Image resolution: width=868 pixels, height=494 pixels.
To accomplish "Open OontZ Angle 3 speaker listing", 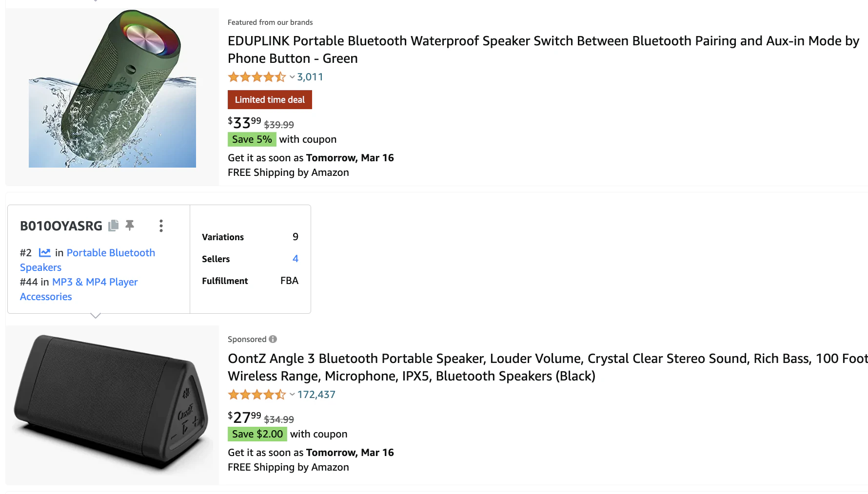I will [548, 367].
